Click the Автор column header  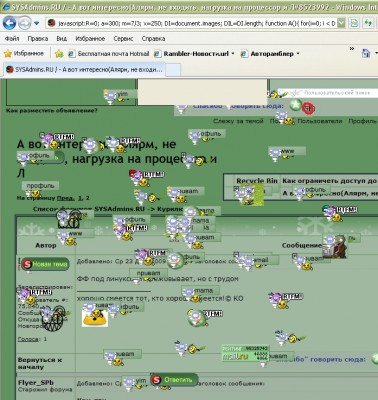(x=46, y=245)
